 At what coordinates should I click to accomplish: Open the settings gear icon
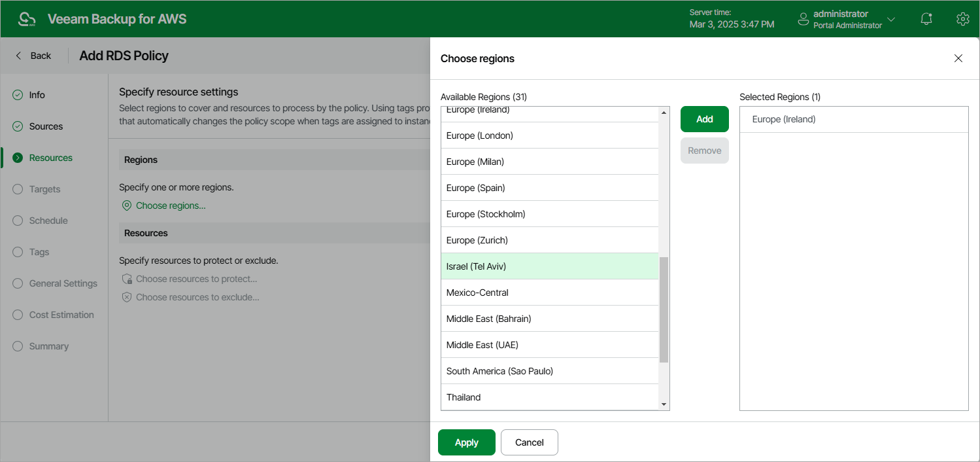tap(962, 19)
